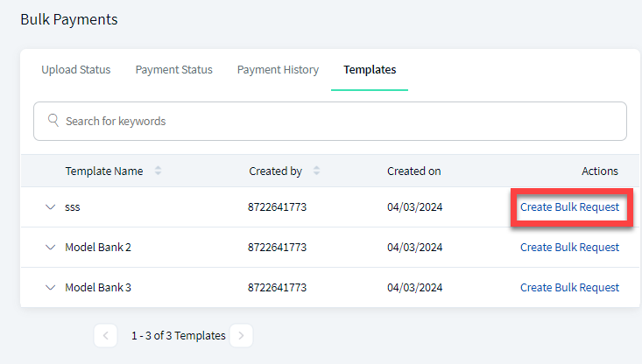The width and height of the screenshot is (642, 364).
Task: Go to previous templates page
Action: [x=106, y=335]
